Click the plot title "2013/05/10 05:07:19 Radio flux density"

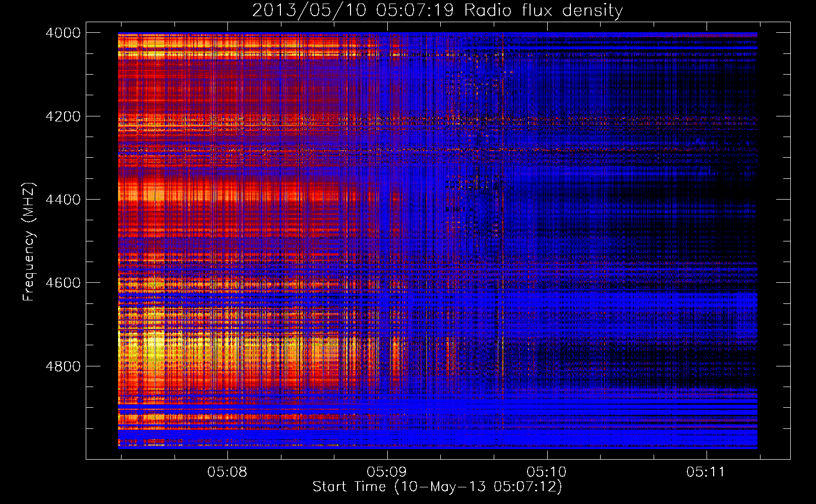tap(437, 10)
